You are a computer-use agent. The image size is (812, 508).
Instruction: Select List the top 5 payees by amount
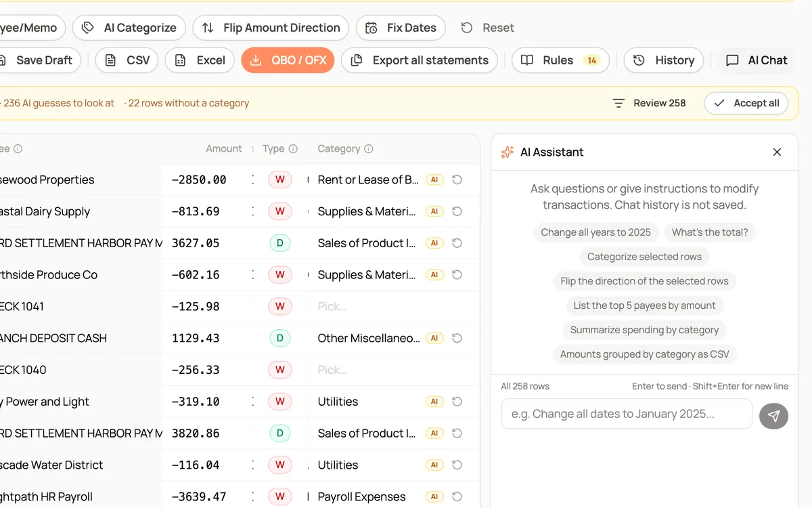point(644,305)
